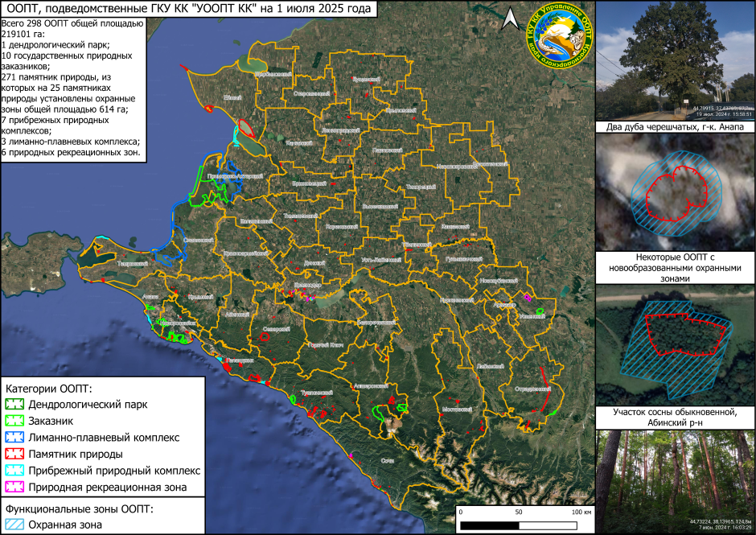756x535 pixels.
Task: Pick the cyan Прибрежный природный комплекс symbol
Action: click(14, 471)
